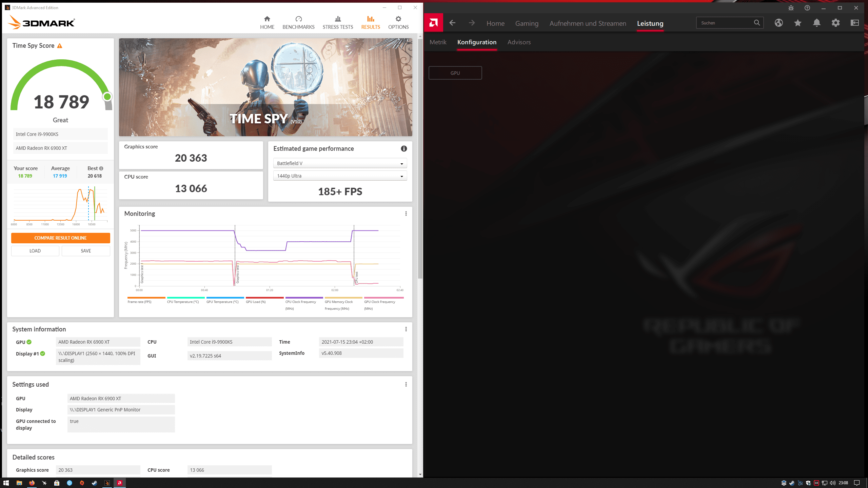Expand the 1440p Ultra resolution dropdown
Viewport: 868px width, 488px height.
point(340,176)
